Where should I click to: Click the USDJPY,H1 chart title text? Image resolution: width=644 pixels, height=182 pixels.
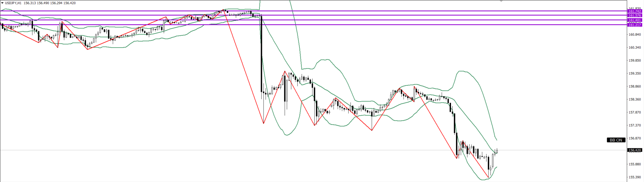(x=14, y=3)
